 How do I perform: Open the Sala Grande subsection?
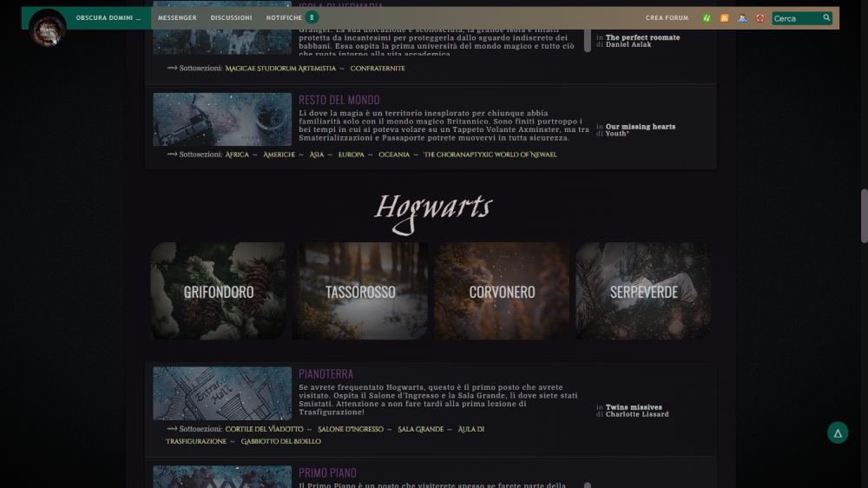coord(421,429)
